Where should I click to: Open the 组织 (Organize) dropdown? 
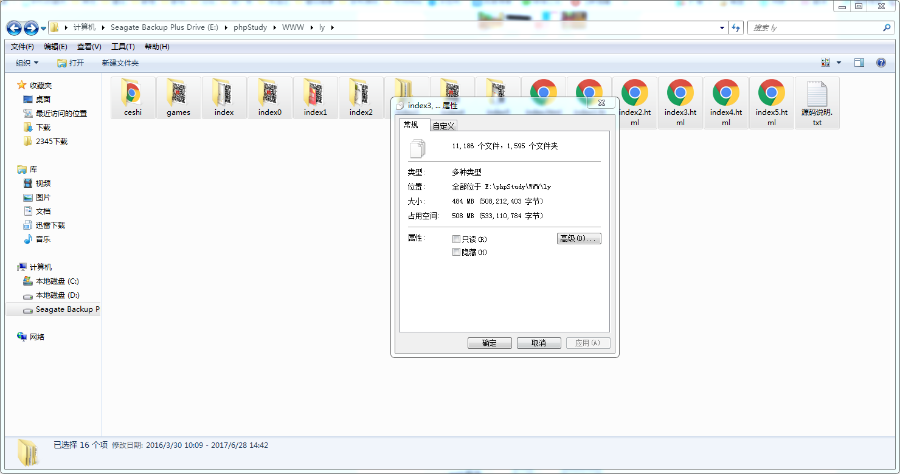(26, 63)
